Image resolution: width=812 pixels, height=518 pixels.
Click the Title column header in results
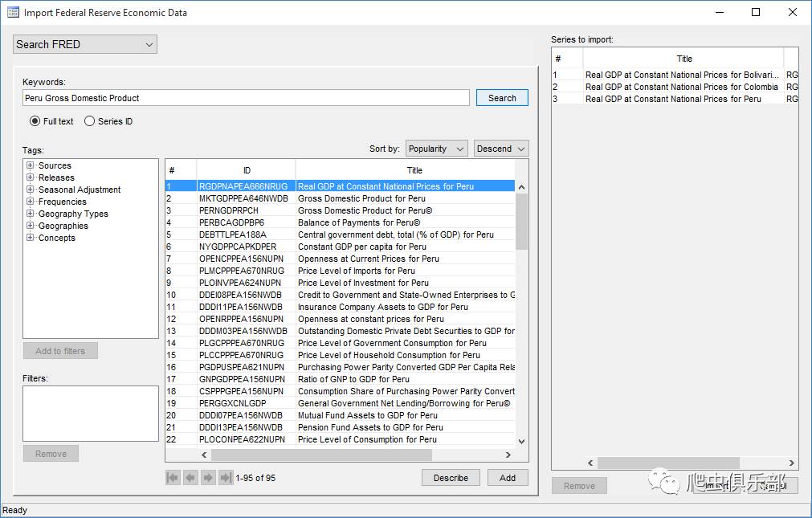point(406,170)
